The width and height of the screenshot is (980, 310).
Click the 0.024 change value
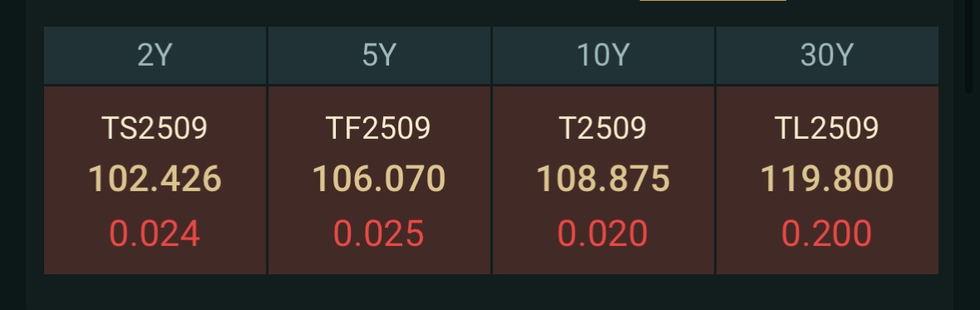[x=155, y=234]
